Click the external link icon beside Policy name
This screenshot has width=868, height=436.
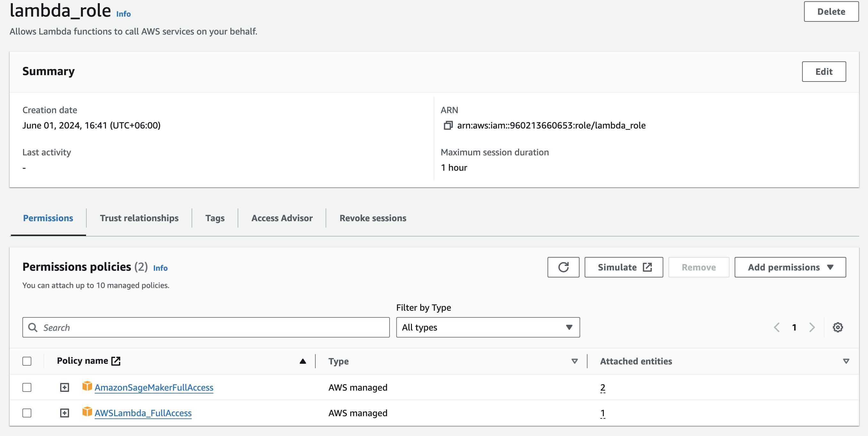[116, 361]
